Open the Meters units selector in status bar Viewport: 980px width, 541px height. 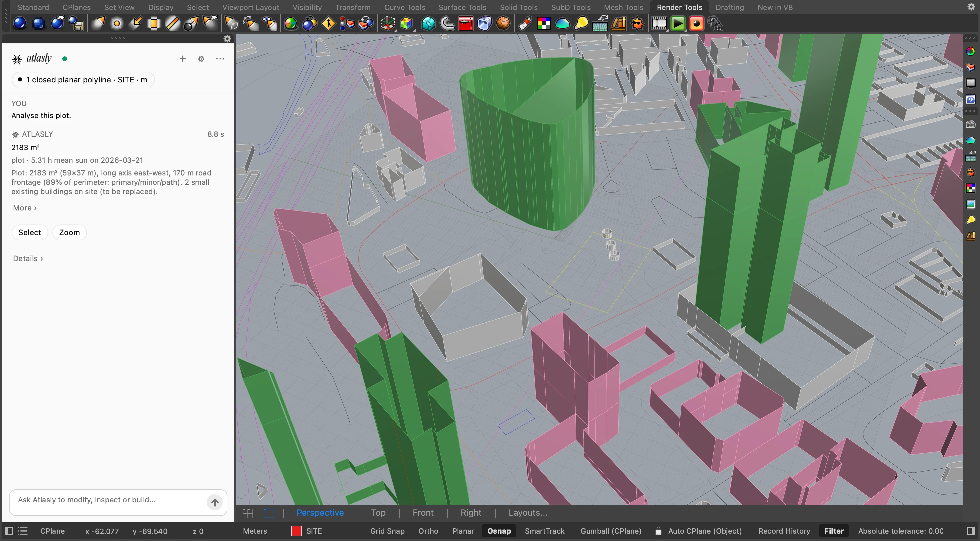(255, 531)
